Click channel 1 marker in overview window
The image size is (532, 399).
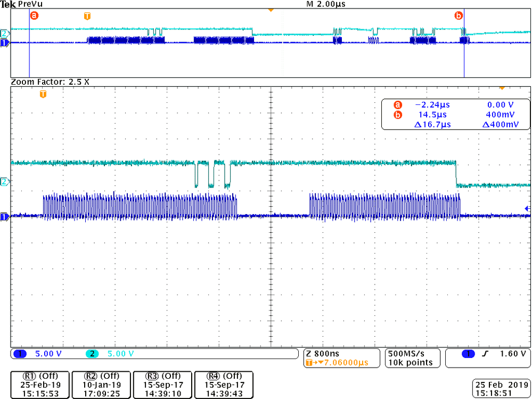pyautogui.click(x=4, y=43)
